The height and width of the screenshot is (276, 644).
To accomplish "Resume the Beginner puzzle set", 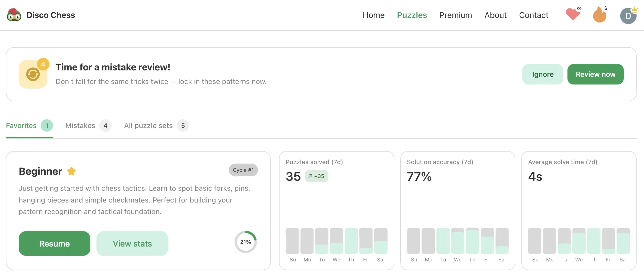I will pyautogui.click(x=55, y=243).
